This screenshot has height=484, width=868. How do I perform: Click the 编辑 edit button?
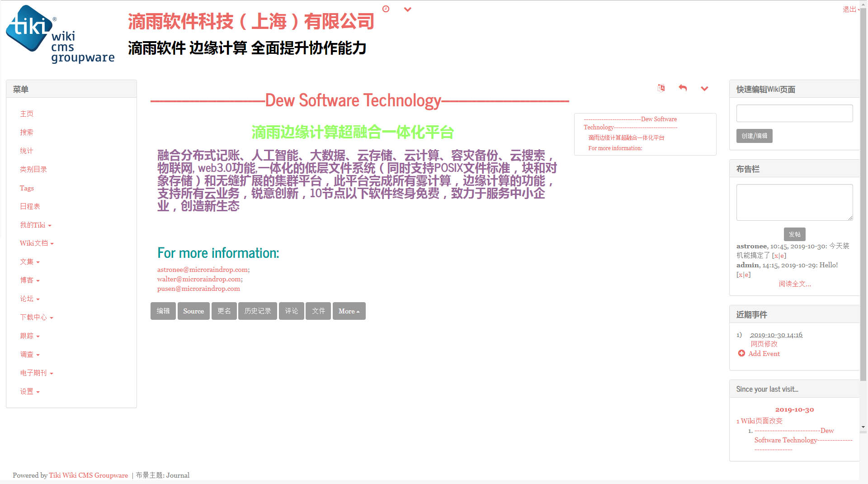(x=163, y=311)
